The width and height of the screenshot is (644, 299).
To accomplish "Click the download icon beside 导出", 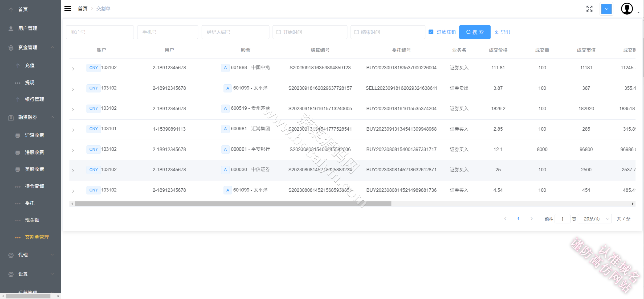I will [x=496, y=32].
